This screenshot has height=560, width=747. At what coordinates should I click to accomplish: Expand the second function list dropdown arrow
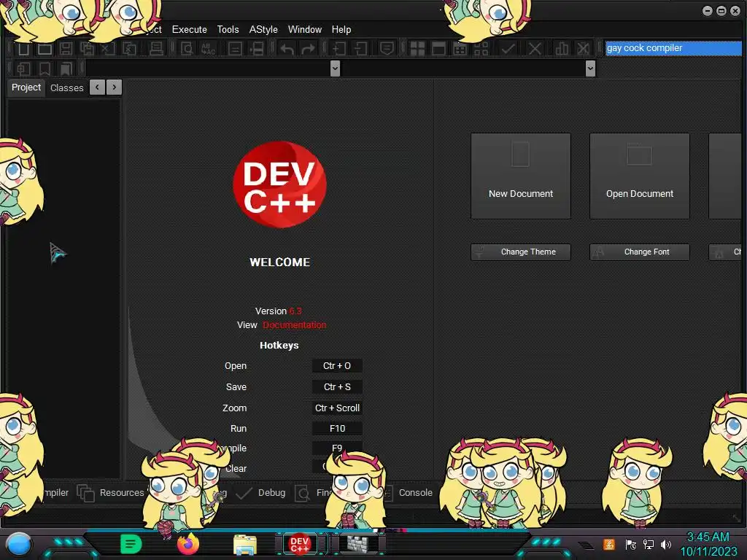[x=590, y=69]
